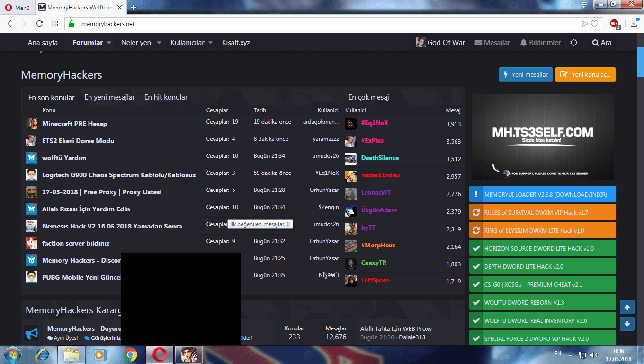Open the Kisalt.xyz link
Screen dimensions: 644x364
coord(236,43)
